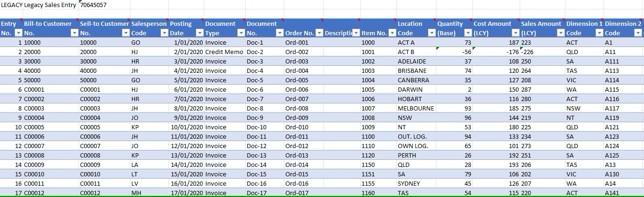644x197 pixels.
Task: Select salesperson code cell 'LT'
Action: (x=149, y=174)
